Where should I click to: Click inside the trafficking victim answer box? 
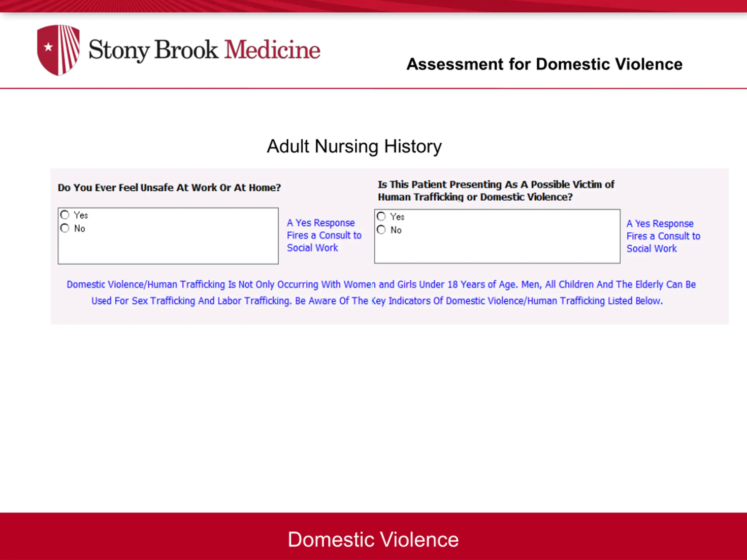point(497,236)
